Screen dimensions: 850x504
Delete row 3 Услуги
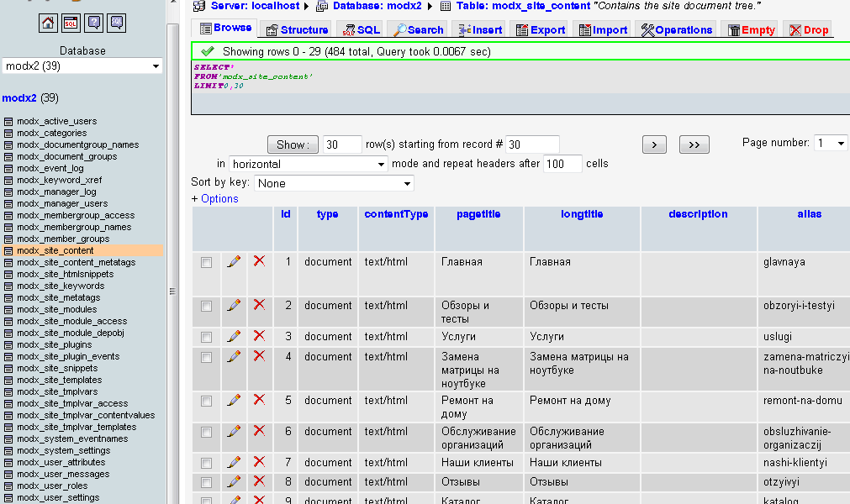[259, 336]
